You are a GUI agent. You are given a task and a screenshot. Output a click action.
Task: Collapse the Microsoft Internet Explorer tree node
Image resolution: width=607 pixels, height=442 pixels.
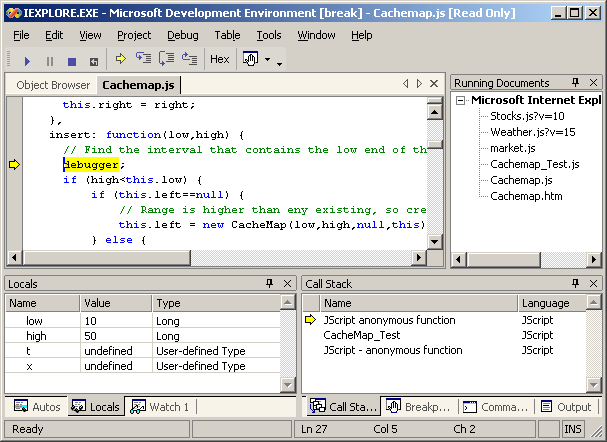(x=460, y=101)
